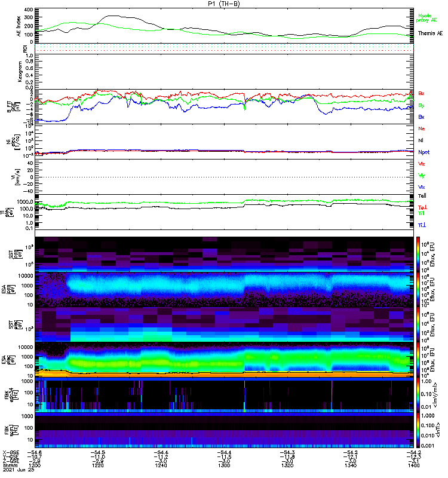
Task: Click the blue Ti⊥ temperature legend label
Action: (x=422, y=225)
